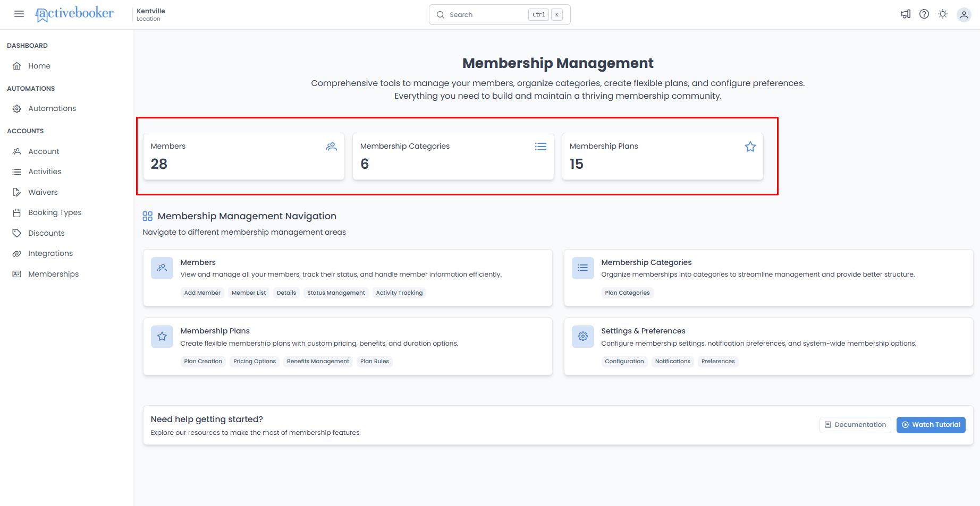980x506 pixels.
Task: Click the Pricing Options tag
Action: click(x=255, y=361)
